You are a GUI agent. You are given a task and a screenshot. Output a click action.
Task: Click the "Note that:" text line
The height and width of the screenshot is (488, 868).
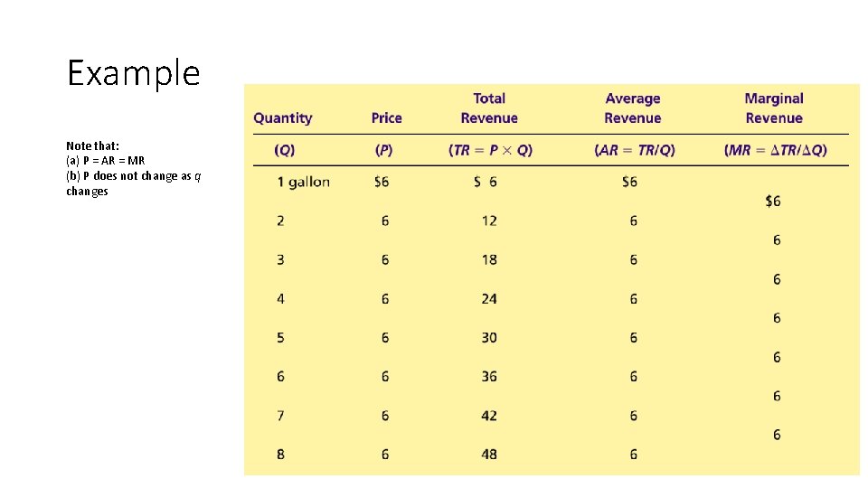[92, 145]
